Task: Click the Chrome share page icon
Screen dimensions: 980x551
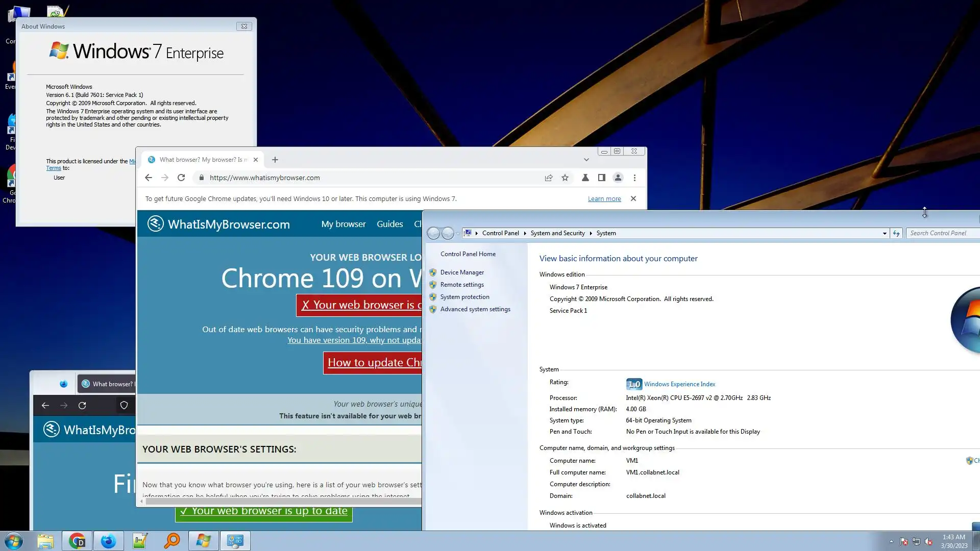Action: 549,178
